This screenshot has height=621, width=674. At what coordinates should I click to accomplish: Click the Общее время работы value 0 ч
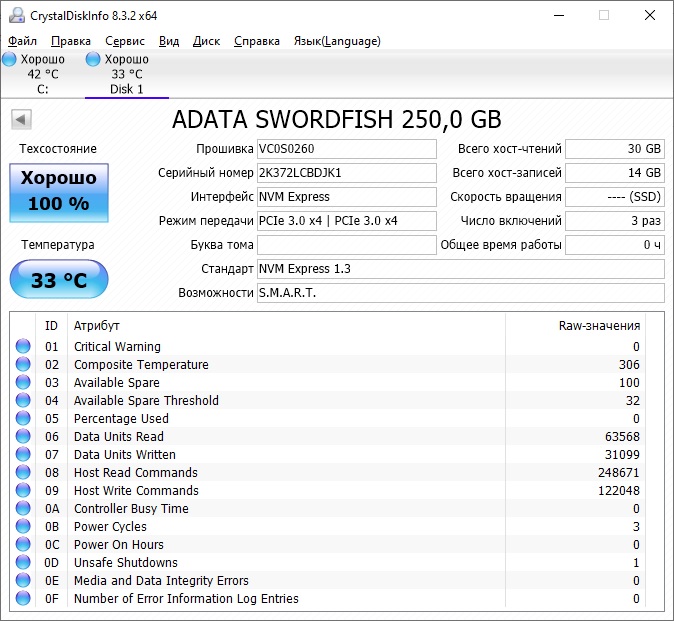[615, 245]
